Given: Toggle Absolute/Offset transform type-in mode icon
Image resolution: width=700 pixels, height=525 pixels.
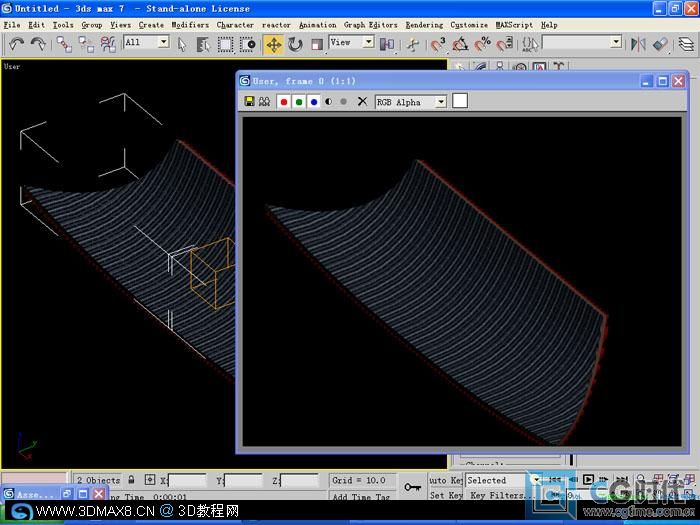Looking at the screenshot, I should (150, 480).
